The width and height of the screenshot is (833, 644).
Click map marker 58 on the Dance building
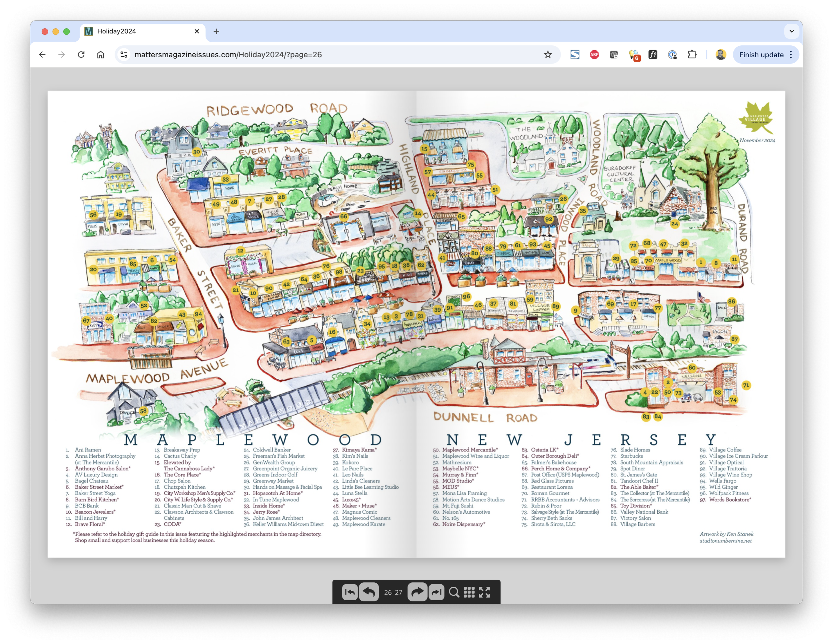pyautogui.click(x=143, y=411)
